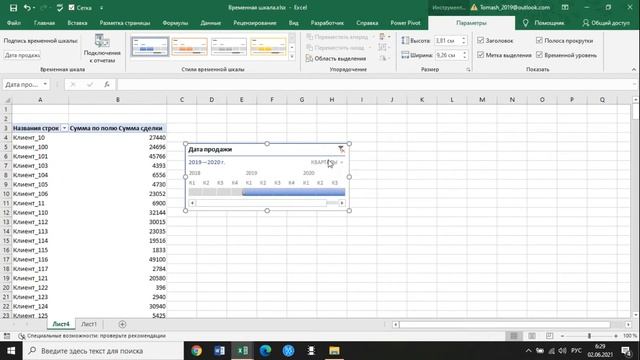This screenshot has height=360, width=640.
Task: Open the Данные ribbon tab
Action: click(211, 23)
